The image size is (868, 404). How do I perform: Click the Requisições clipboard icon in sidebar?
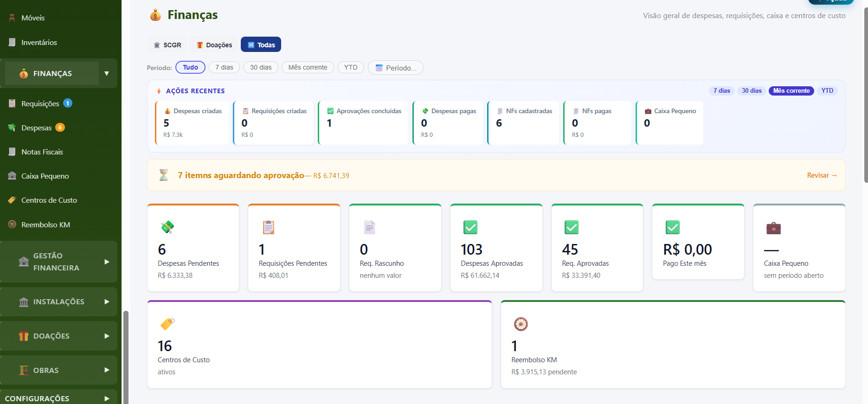coord(12,103)
